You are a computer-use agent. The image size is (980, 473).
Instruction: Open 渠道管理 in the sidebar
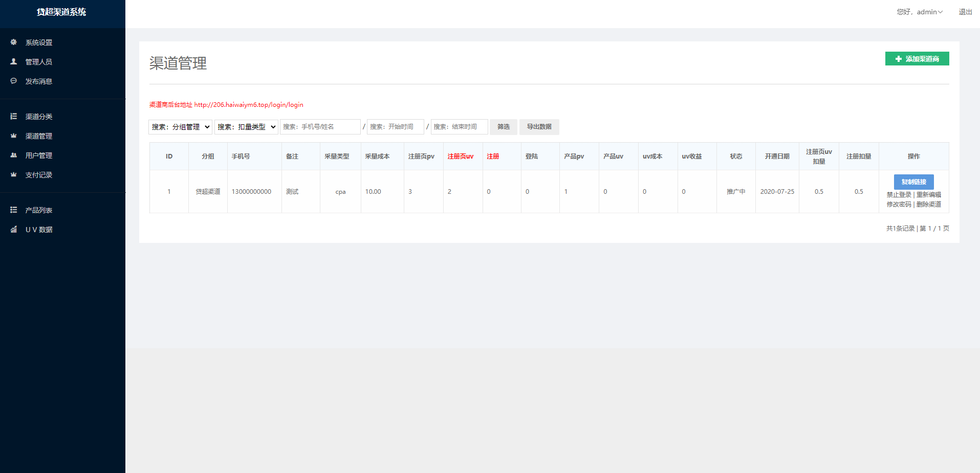click(x=39, y=136)
